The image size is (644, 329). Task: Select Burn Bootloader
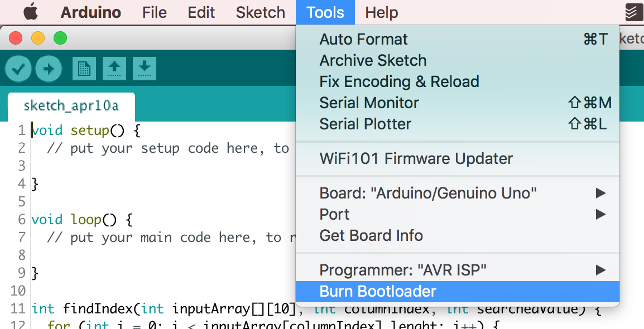click(458, 291)
